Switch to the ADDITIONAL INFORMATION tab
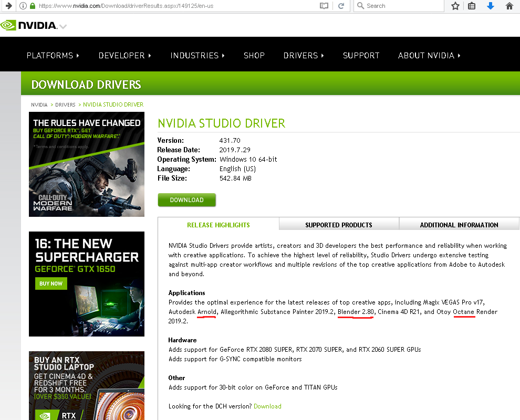 [459, 224]
